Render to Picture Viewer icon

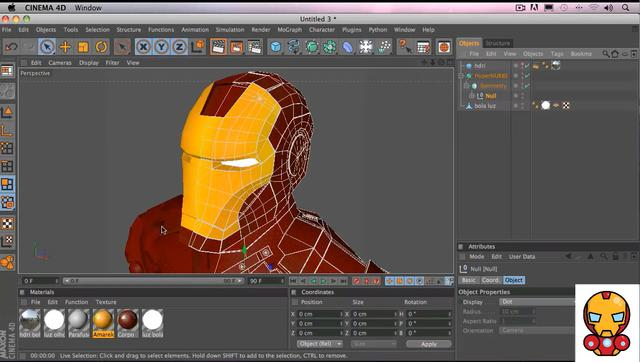tap(236, 47)
